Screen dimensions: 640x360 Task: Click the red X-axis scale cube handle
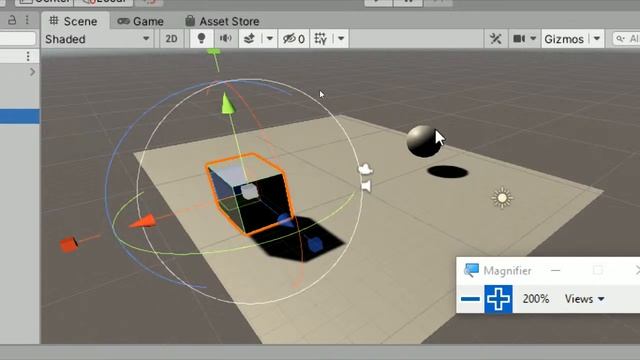(69, 244)
